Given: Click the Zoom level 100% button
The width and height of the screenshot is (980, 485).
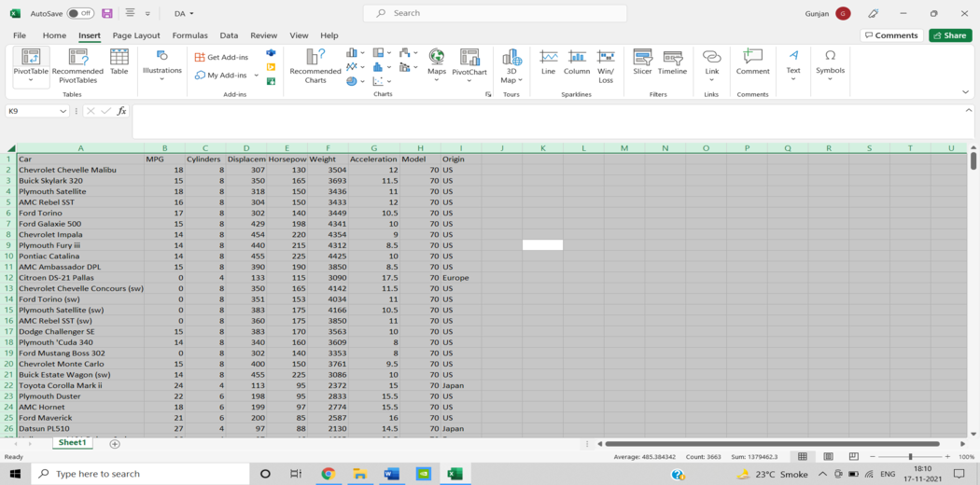Looking at the screenshot, I should [966, 457].
